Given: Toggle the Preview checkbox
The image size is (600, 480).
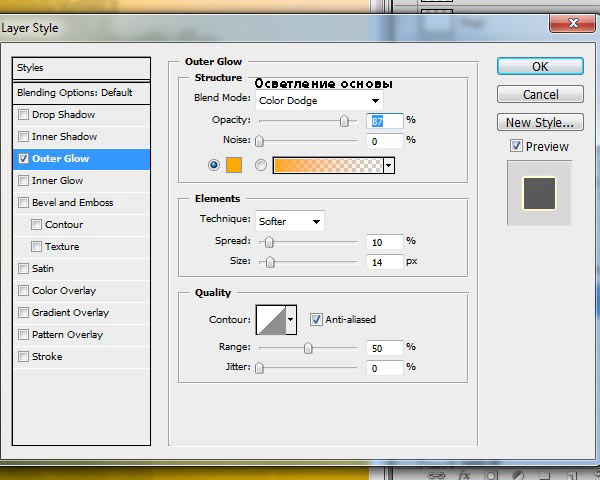Looking at the screenshot, I should pyautogui.click(x=516, y=146).
